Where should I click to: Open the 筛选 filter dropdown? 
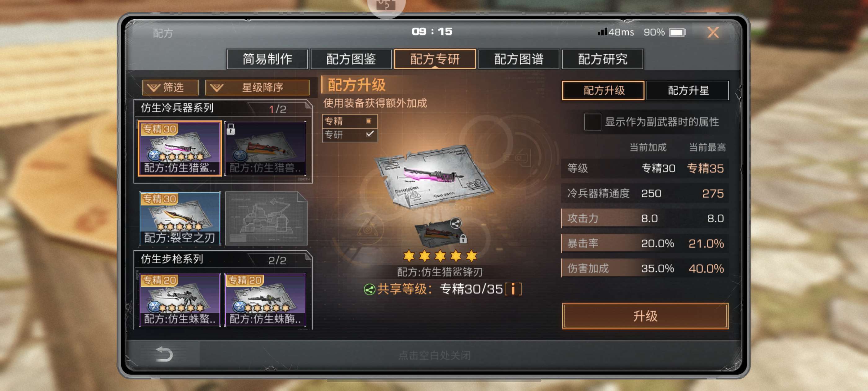[x=170, y=88]
